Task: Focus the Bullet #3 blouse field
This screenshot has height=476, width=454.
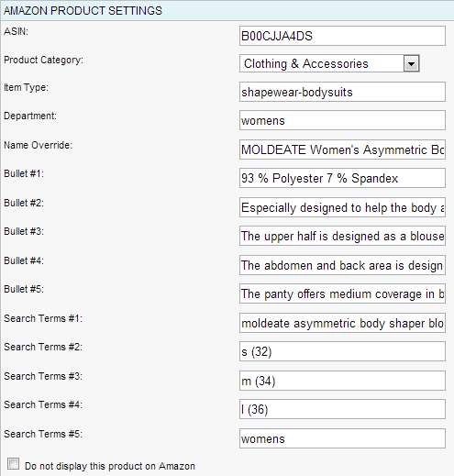Action: [342, 236]
